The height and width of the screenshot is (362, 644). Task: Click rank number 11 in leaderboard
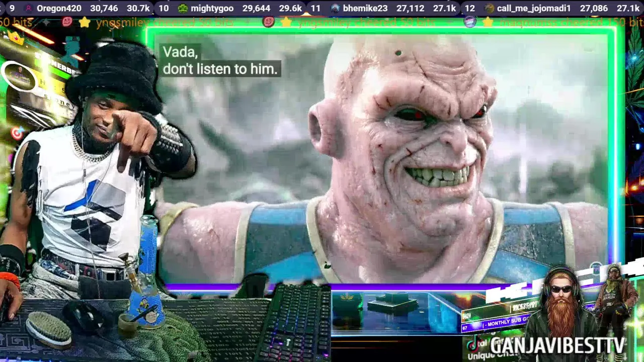pos(315,9)
